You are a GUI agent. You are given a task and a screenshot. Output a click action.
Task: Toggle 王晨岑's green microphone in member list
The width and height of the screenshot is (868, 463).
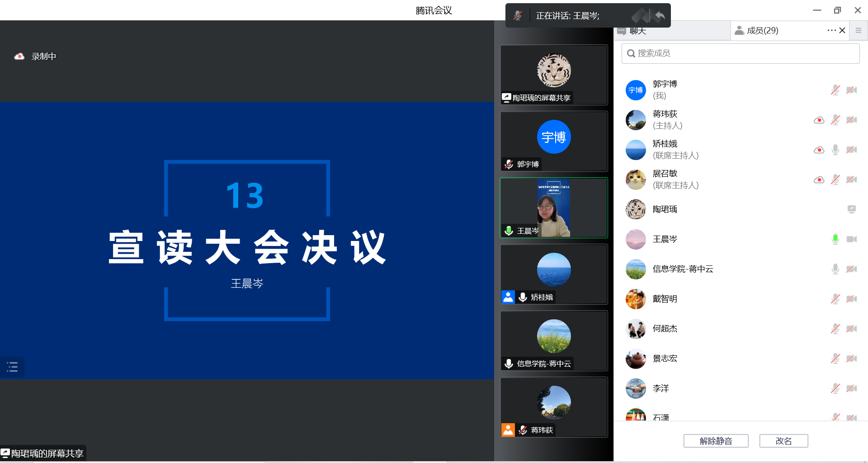point(835,239)
